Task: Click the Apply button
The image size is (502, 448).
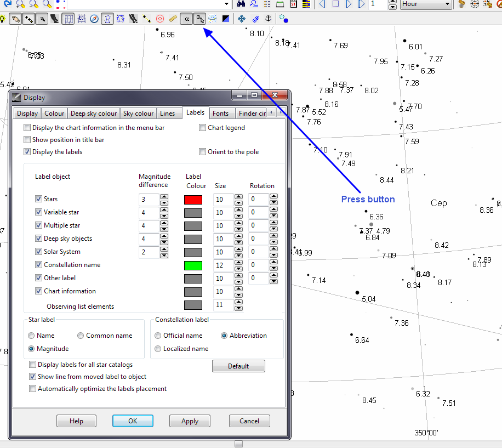Action: [190, 421]
